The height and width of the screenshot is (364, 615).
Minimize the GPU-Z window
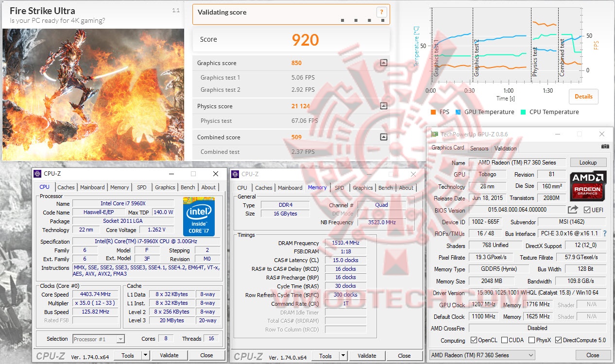557,134
